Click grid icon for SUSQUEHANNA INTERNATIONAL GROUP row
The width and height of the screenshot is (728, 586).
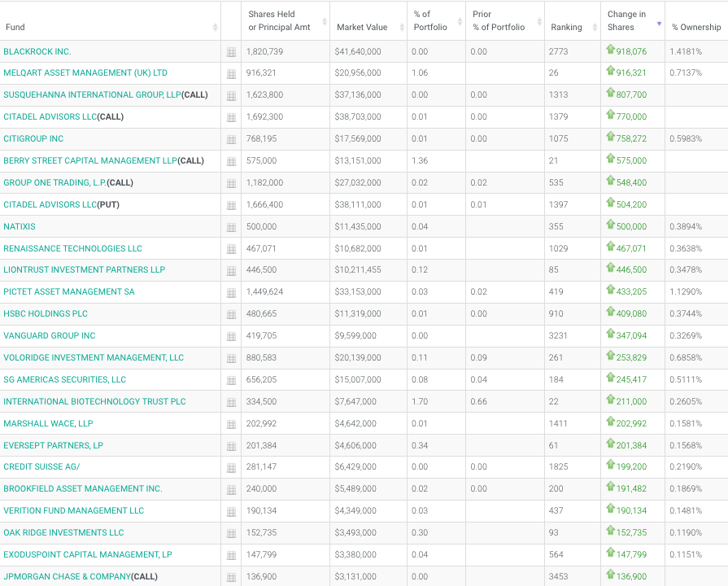tap(231, 96)
